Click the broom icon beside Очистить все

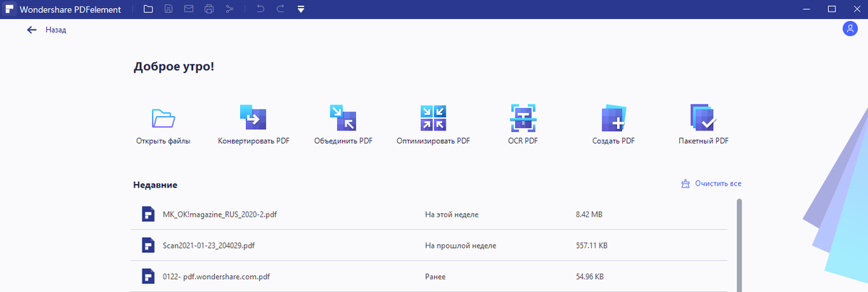tap(686, 184)
